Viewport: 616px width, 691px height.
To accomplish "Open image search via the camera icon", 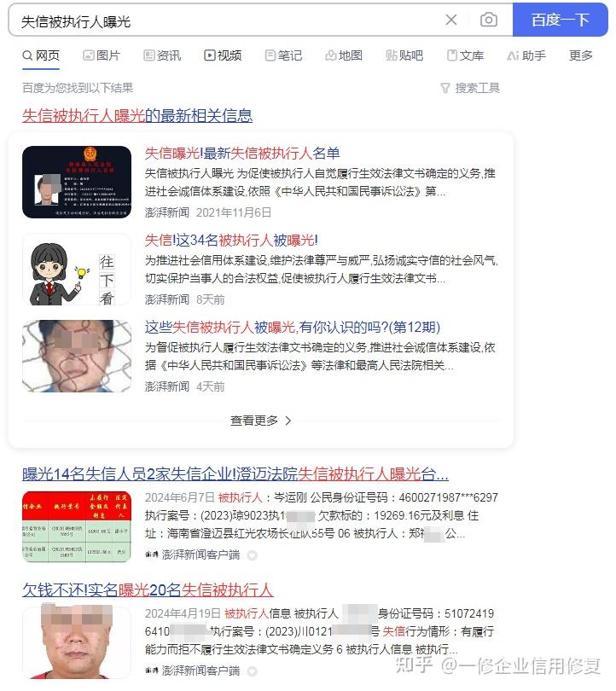I will coord(488,20).
